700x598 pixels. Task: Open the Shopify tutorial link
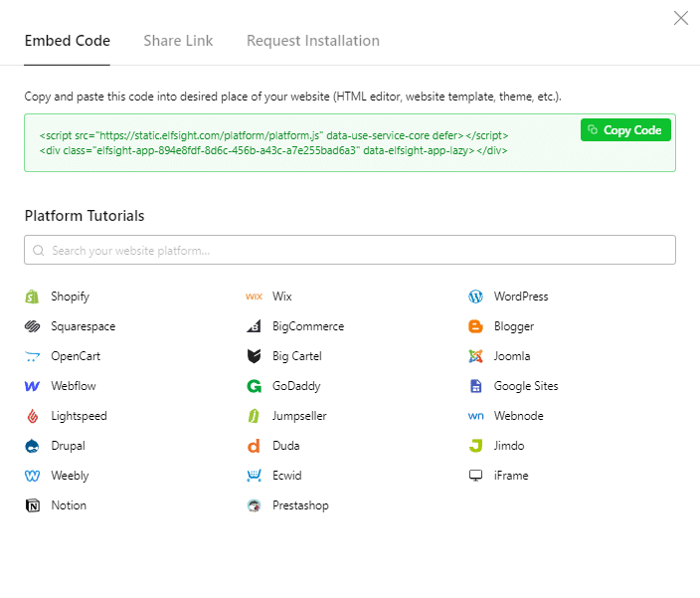click(70, 297)
